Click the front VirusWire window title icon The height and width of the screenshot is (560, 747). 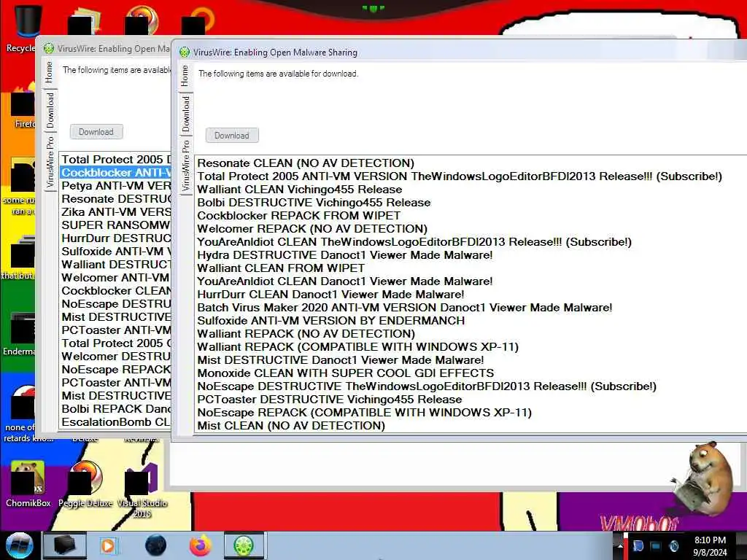coord(185,52)
